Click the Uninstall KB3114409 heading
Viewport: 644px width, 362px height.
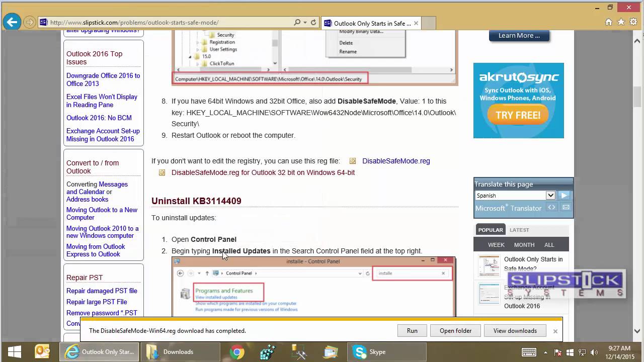coord(196,201)
